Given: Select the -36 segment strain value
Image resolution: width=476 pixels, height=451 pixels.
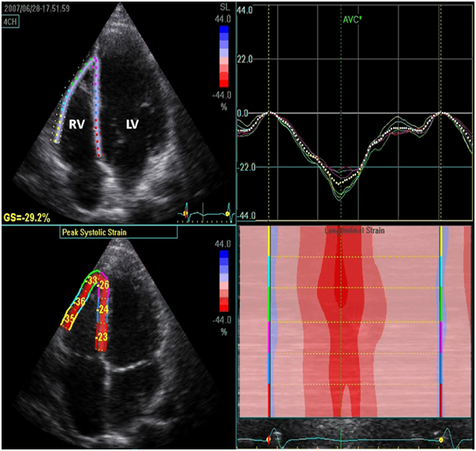Looking at the screenshot, I should (79, 301).
